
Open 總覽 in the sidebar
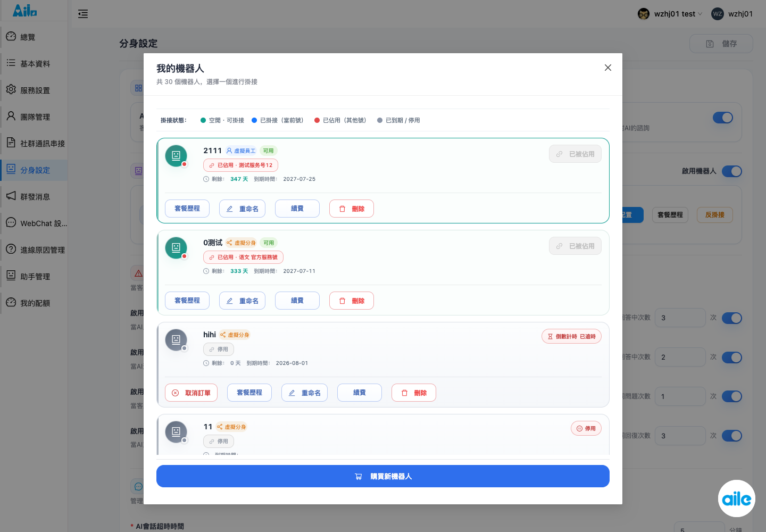(x=34, y=37)
